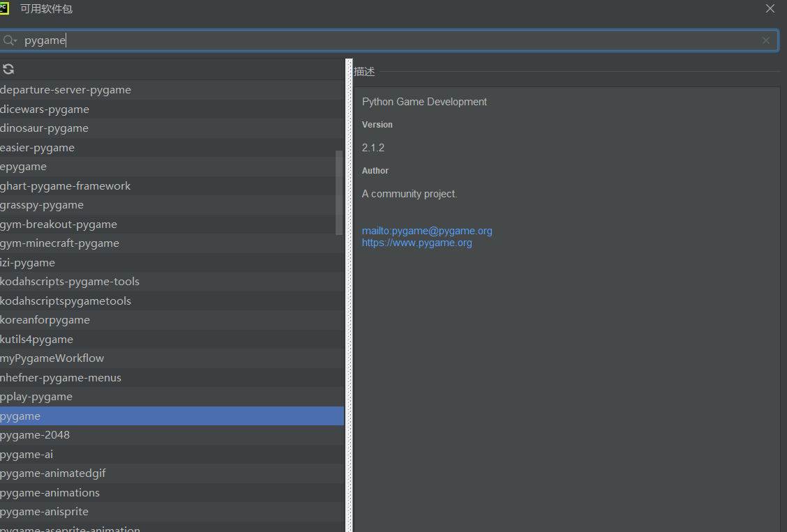This screenshot has width=787, height=532.
Task: Select izi-pygame package
Action: coord(172,263)
